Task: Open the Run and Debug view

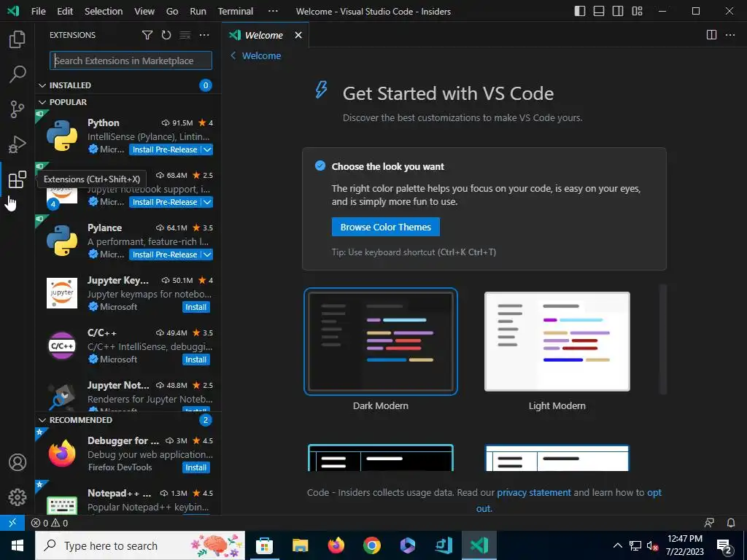Action: coord(18,144)
